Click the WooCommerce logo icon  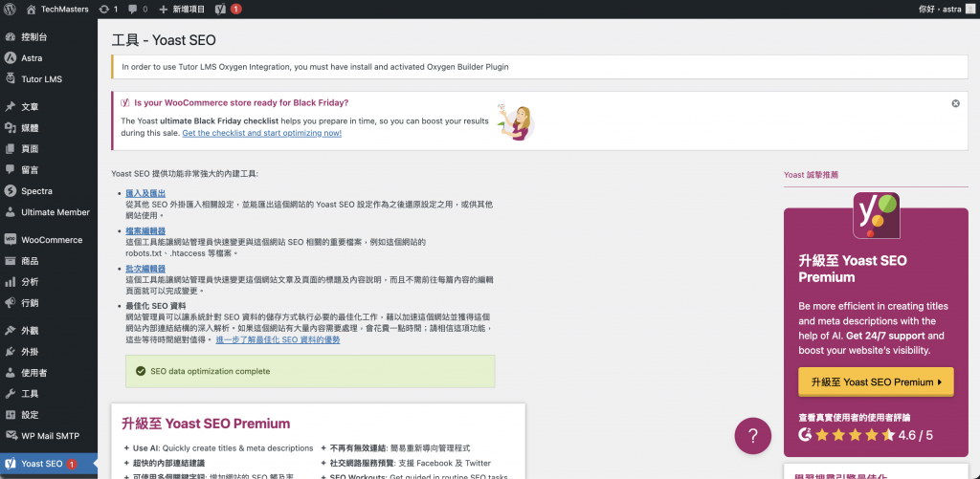click(10, 240)
